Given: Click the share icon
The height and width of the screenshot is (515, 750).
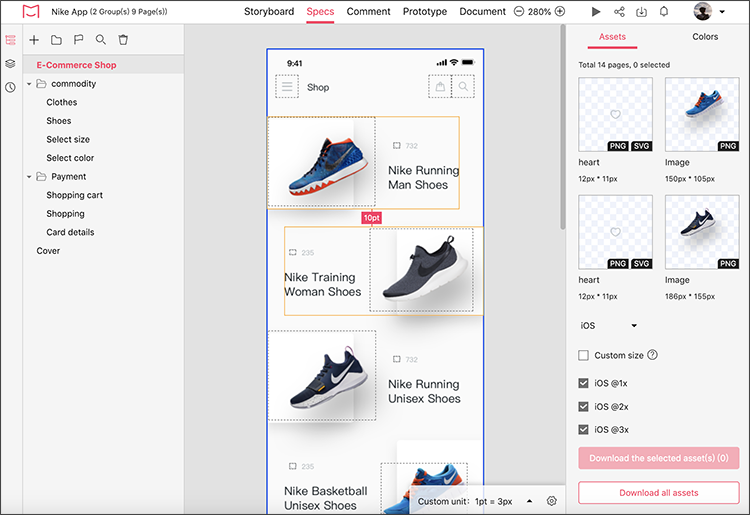Looking at the screenshot, I should coord(619,11).
